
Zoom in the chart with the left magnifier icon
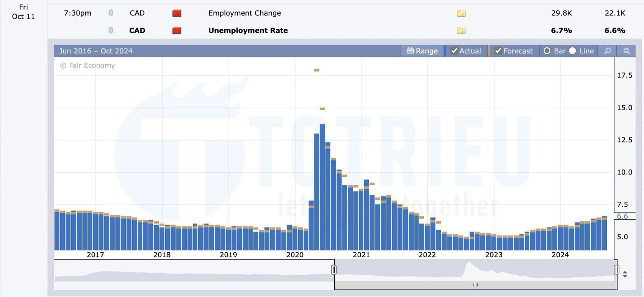pyautogui.click(x=608, y=51)
